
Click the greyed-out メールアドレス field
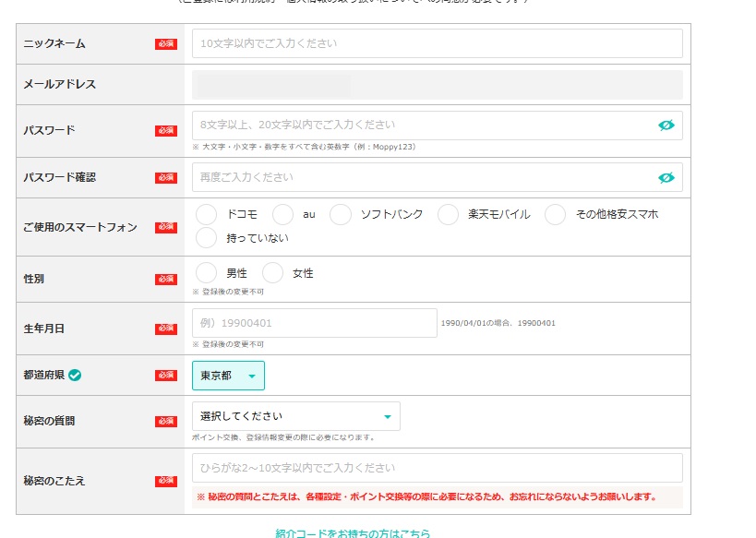tap(437, 85)
